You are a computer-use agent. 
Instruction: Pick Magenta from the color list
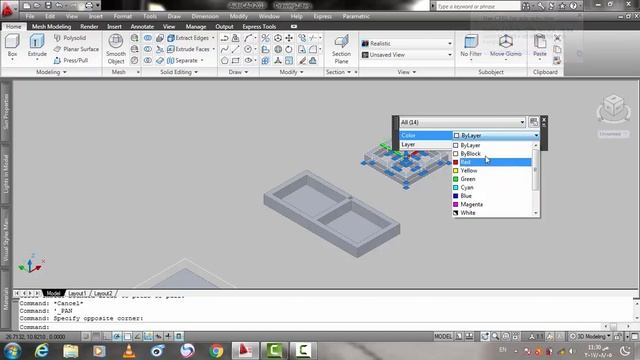(x=492, y=204)
